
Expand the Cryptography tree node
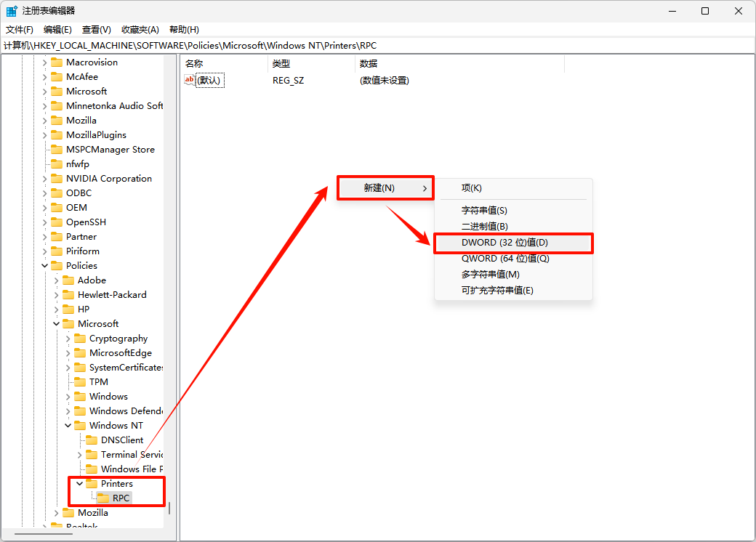coord(67,338)
